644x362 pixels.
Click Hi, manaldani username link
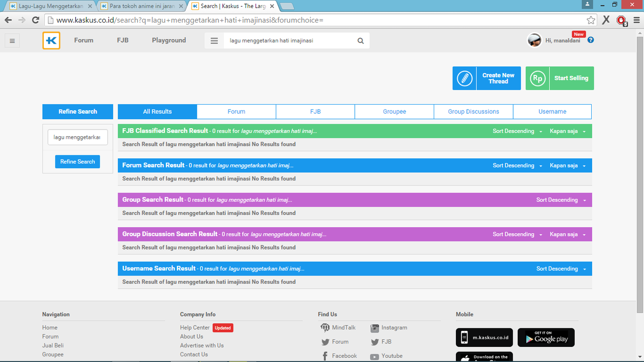[x=562, y=41]
